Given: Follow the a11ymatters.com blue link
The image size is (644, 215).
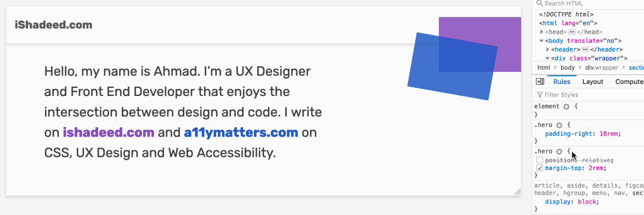Looking at the screenshot, I should (x=241, y=133).
